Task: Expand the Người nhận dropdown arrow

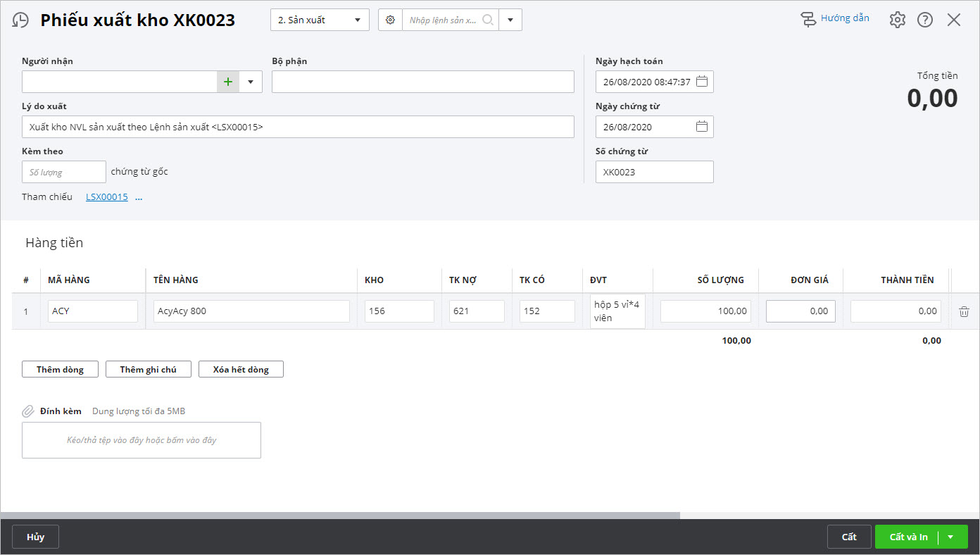Action: (x=251, y=82)
